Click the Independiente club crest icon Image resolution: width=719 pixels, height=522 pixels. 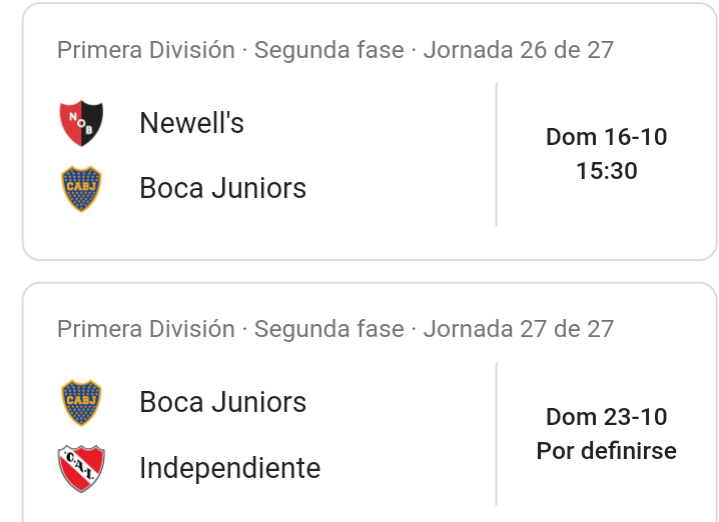pyautogui.click(x=82, y=468)
